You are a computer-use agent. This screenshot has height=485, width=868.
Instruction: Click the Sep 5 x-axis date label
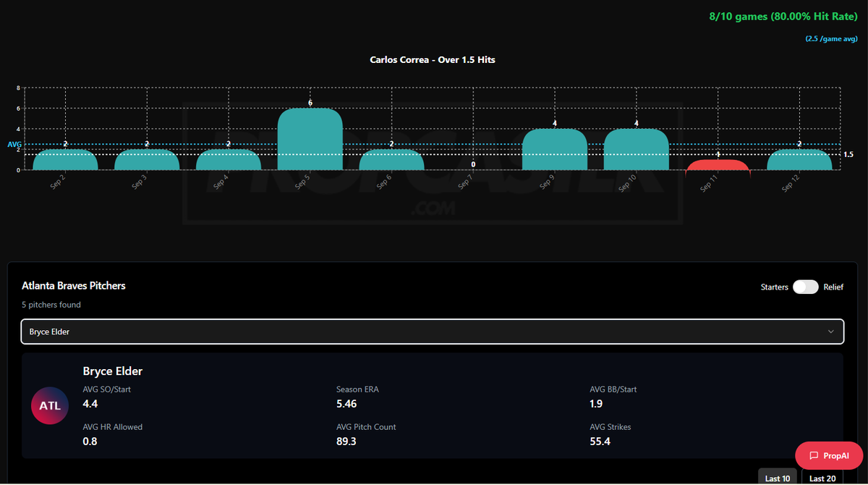point(302,183)
